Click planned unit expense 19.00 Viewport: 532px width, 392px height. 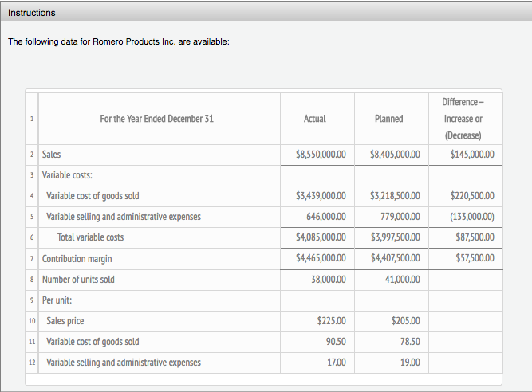(410, 363)
